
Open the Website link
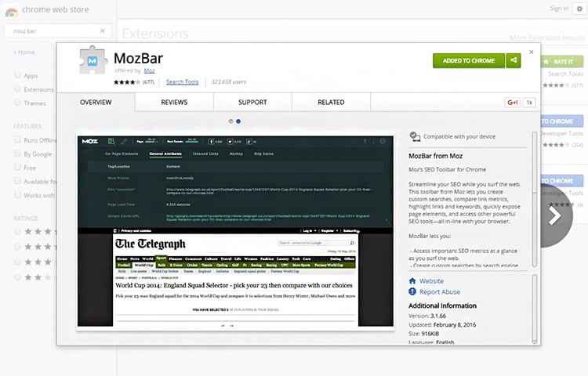click(x=431, y=281)
